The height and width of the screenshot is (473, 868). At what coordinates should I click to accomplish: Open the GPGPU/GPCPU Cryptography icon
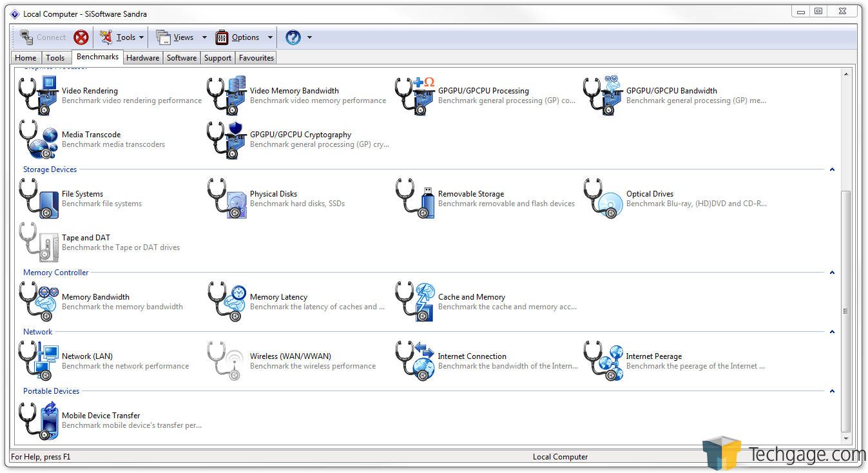pyautogui.click(x=227, y=139)
